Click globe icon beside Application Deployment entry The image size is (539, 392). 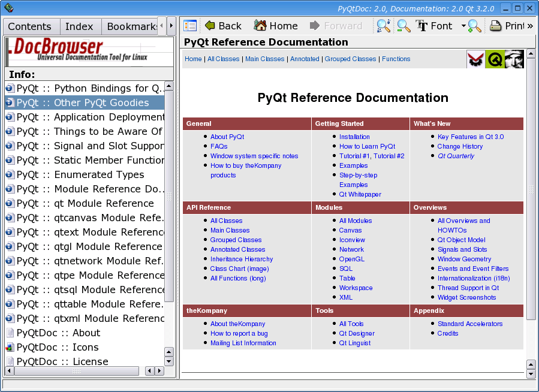coord(10,117)
